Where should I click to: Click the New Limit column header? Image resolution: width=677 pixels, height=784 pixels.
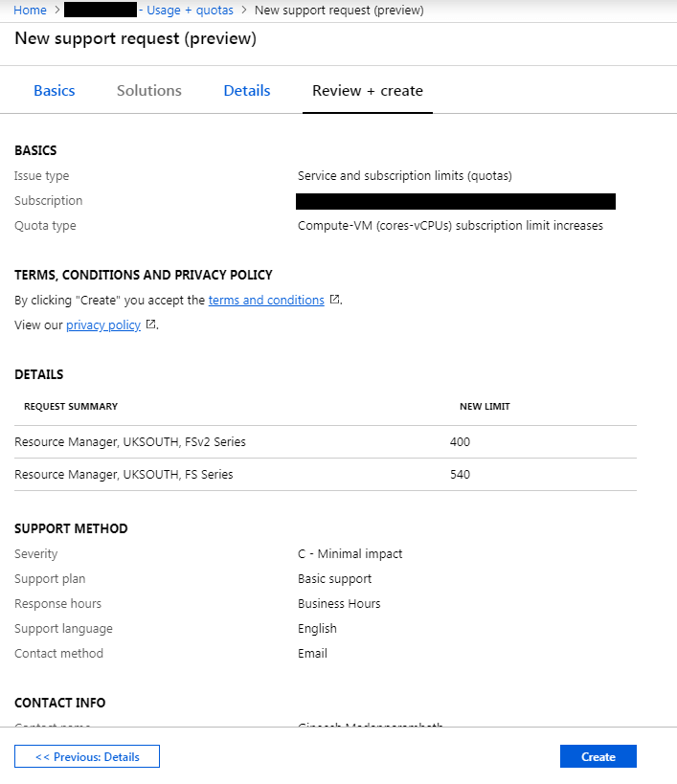[485, 407]
